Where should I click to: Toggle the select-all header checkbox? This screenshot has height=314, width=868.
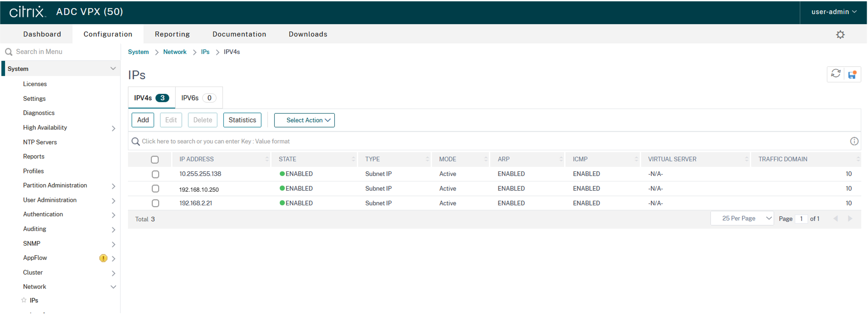(155, 160)
